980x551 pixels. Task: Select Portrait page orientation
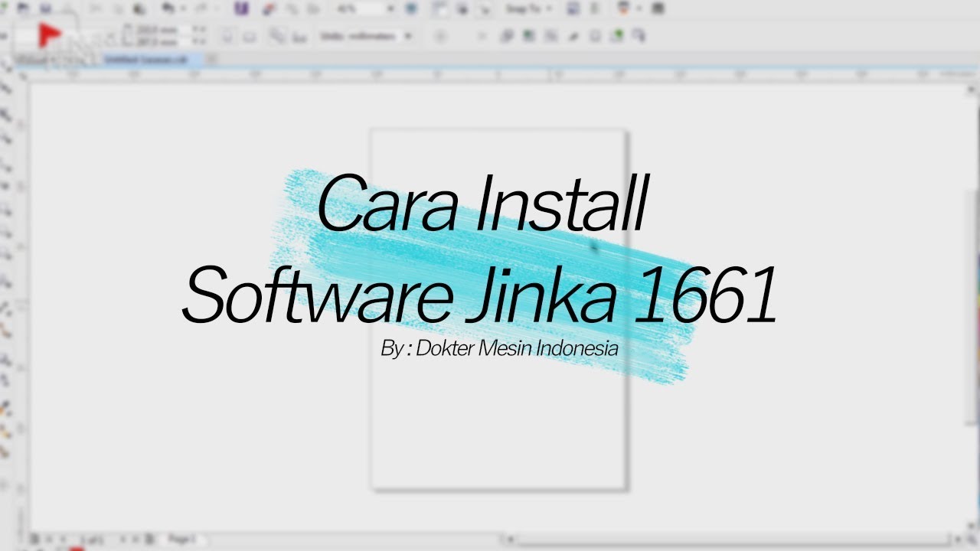pyautogui.click(x=228, y=36)
